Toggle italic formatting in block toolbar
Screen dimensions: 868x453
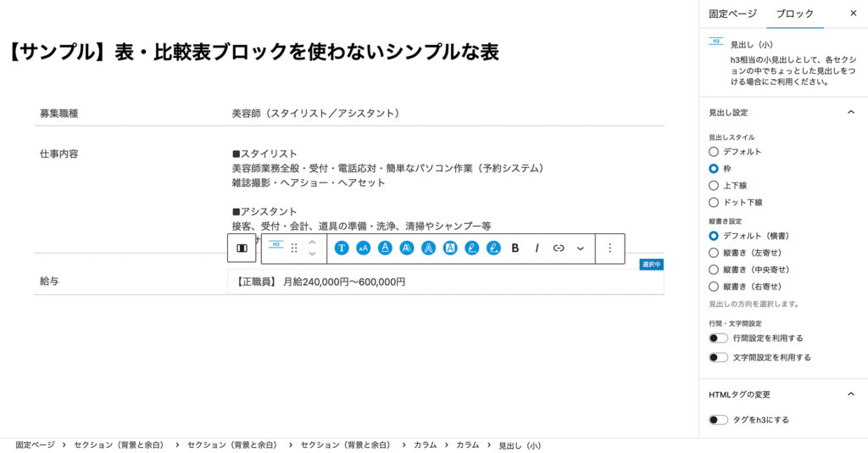coord(537,249)
